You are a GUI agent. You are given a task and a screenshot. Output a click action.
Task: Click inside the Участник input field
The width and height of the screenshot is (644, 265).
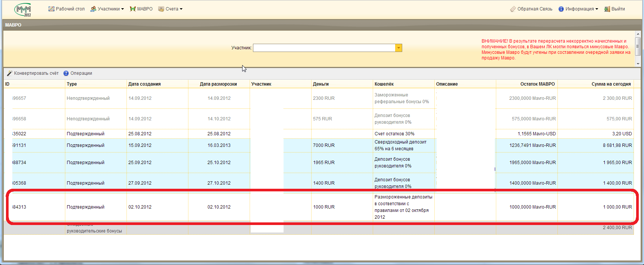(x=324, y=48)
